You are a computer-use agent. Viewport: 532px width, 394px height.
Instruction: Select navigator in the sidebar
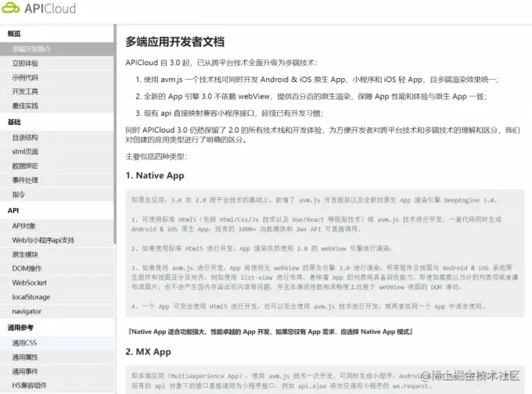[56, 311]
